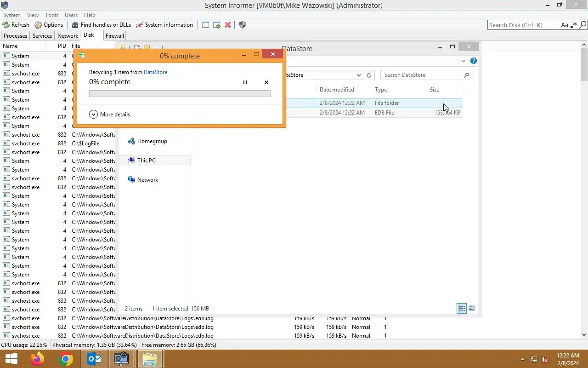588x368 pixels.
Task: Click the Search Disk input field
Action: (524, 25)
